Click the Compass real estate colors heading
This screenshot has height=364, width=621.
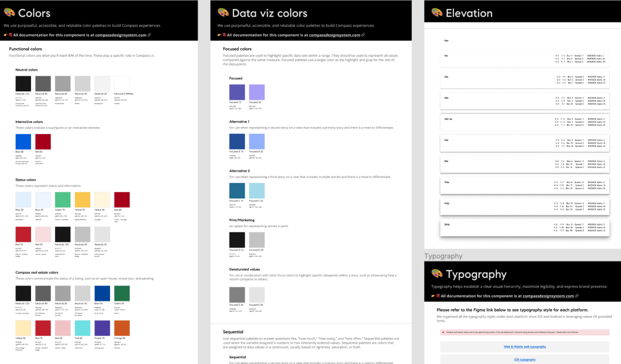[x=37, y=272]
